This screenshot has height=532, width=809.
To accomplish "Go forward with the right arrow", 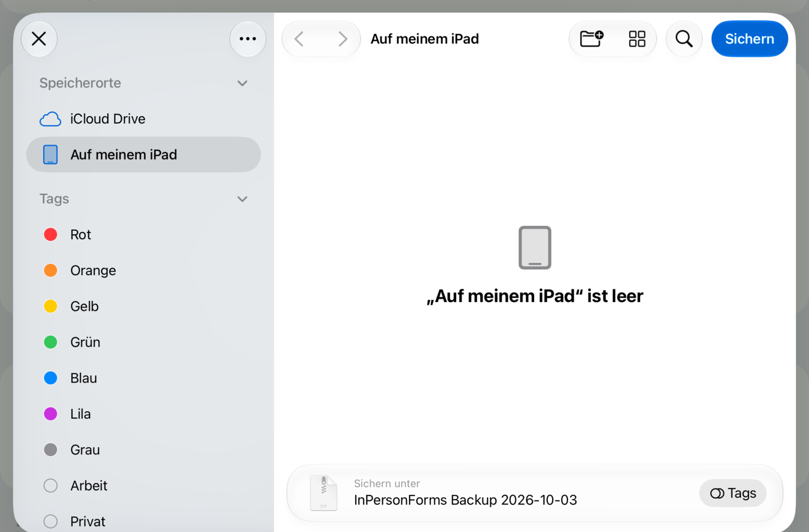I will point(342,39).
